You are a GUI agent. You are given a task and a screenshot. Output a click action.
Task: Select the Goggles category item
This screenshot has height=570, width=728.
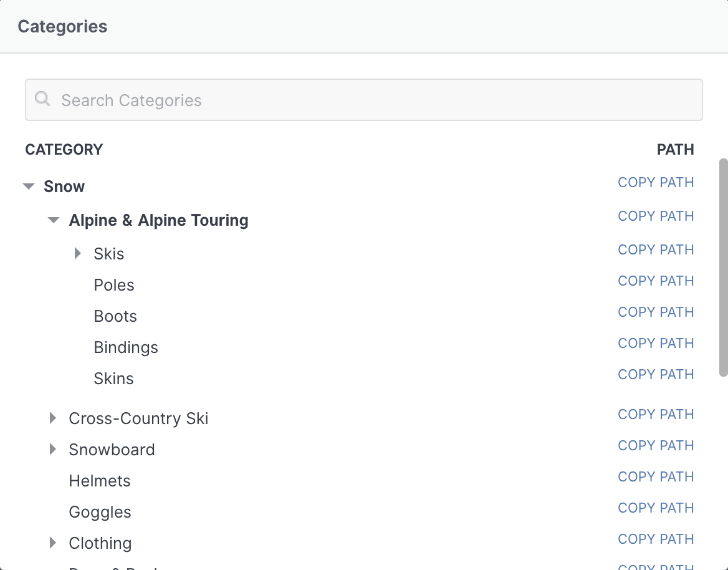pos(100,512)
